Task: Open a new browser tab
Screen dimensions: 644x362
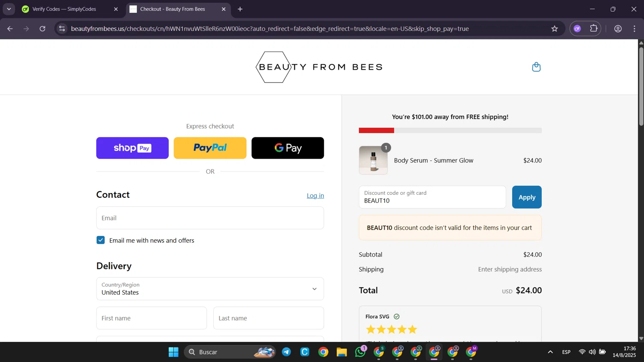Action: coord(240,9)
